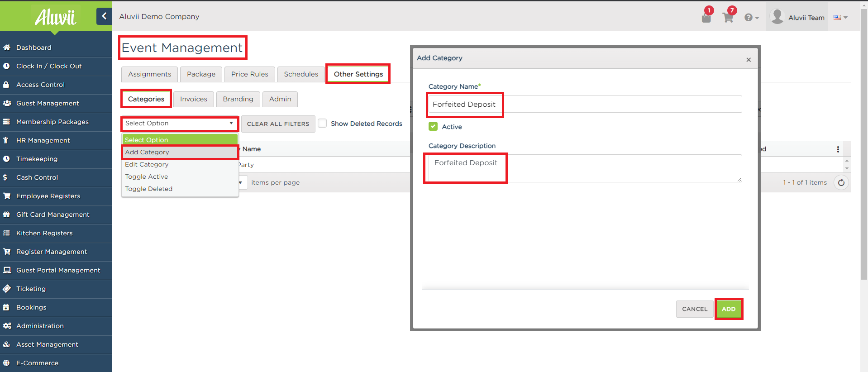This screenshot has height=372, width=868.
Task: Collapse the sidebar with the arrow button
Action: coord(104,16)
